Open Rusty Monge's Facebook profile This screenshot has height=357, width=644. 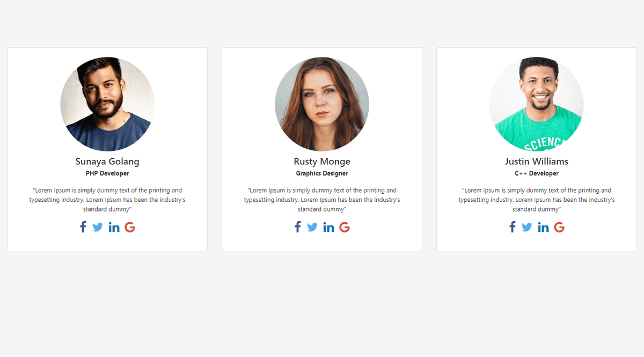298,227
